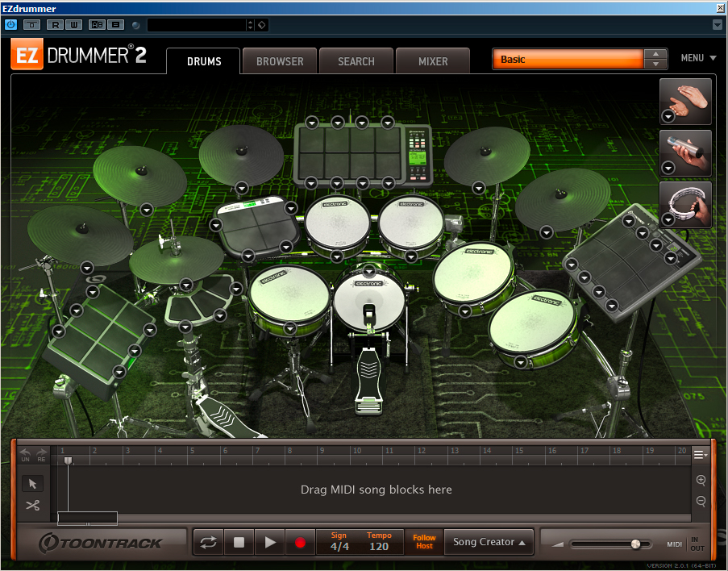Click the tambourine percussion thumbnail
The width and height of the screenshot is (728, 571).
(686, 204)
